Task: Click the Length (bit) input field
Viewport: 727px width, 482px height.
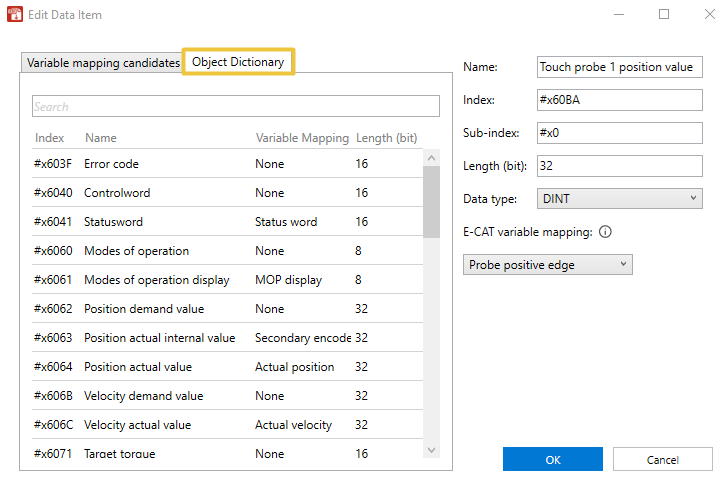Action: [x=620, y=166]
